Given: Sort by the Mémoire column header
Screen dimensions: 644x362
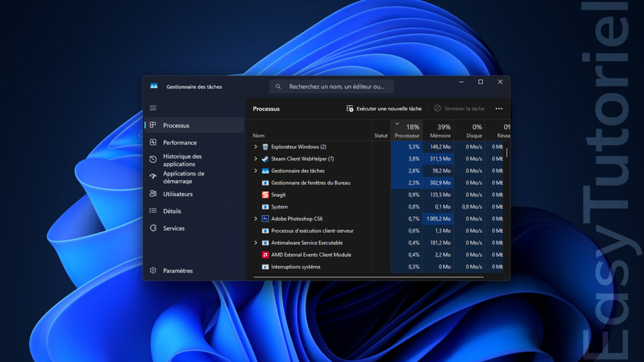Looking at the screenshot, I should coord(438,130).
